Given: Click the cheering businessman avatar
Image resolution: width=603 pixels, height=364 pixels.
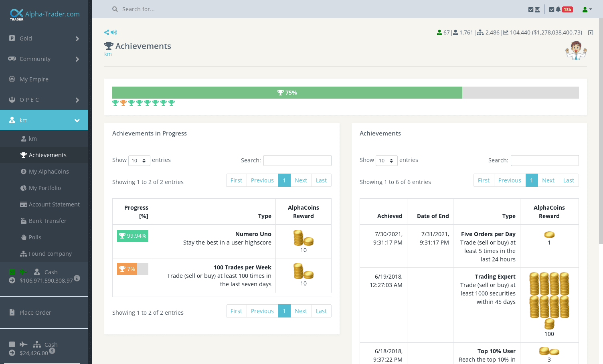Looking at the screenshot, I should [576, 51].
